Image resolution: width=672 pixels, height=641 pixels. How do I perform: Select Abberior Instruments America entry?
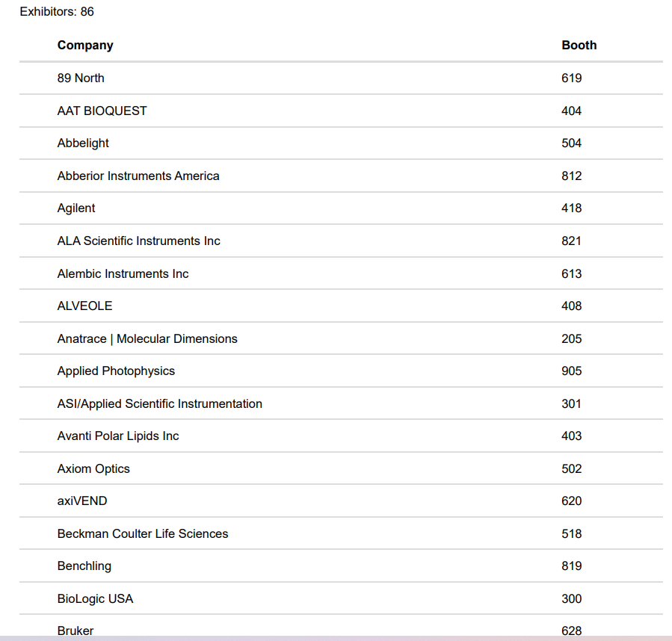pyautogui.click(x=138, y=176)
